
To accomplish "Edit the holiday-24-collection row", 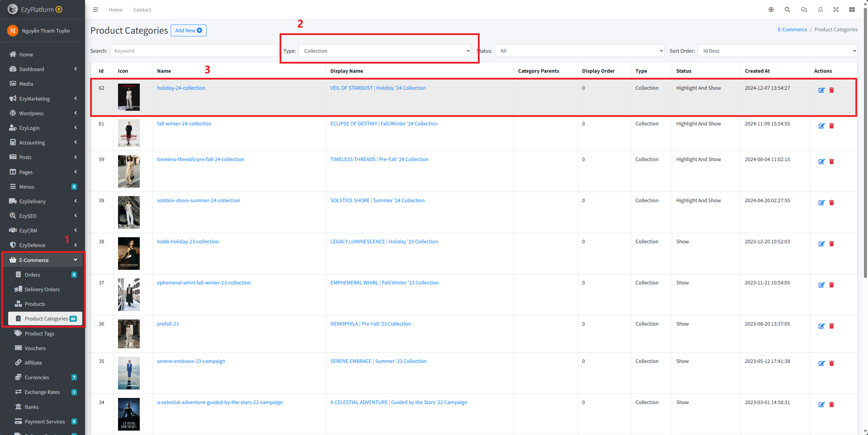I will [x=821, y=90].
